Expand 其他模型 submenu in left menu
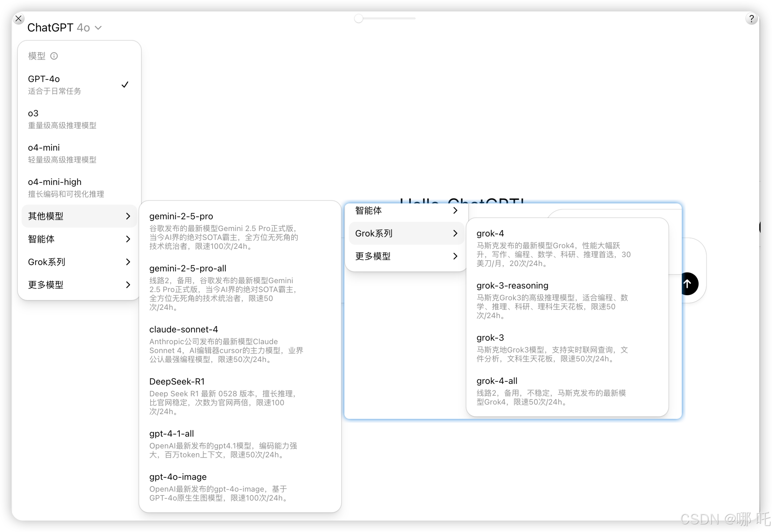The width and height of the screenshot is (772, 532). (x=79, y=216)
